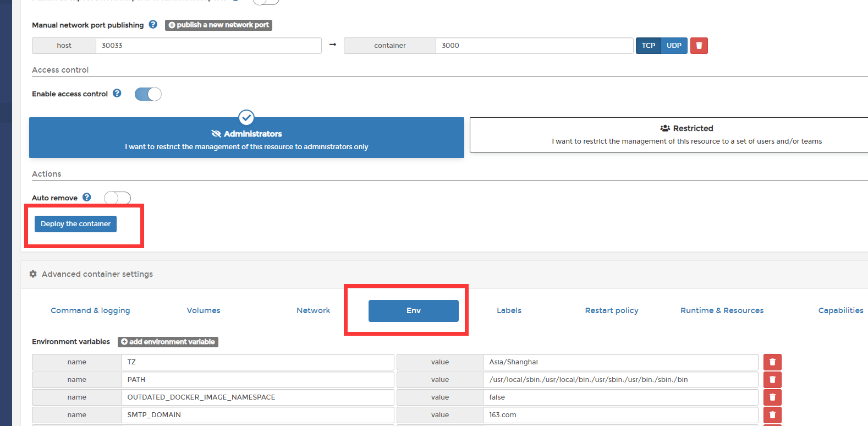Delete the 30033 port mapping row
The image size is (868, 426).
pos(699,46)
